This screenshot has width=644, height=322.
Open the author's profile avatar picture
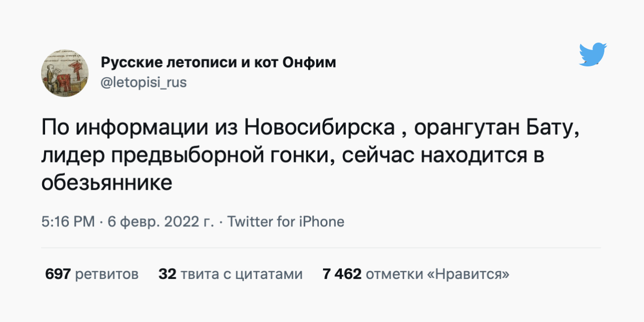coord(64,73)
